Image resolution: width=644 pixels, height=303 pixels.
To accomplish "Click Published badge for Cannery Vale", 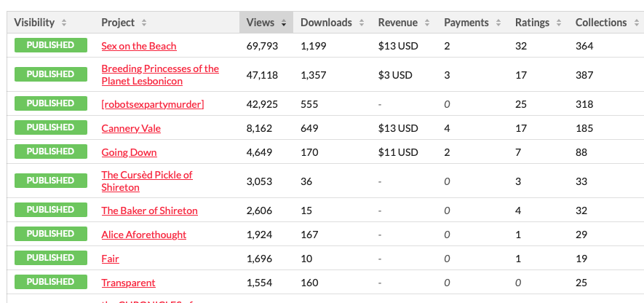I will point(50,127).
